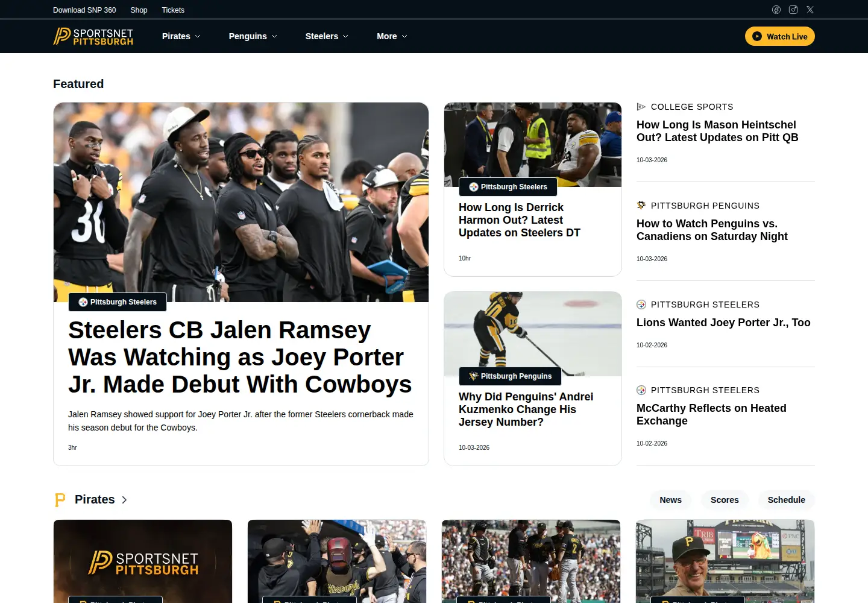Open the Download SNP 360 link
The width and height of the screenshot is (868, 603).
point(84,10)
